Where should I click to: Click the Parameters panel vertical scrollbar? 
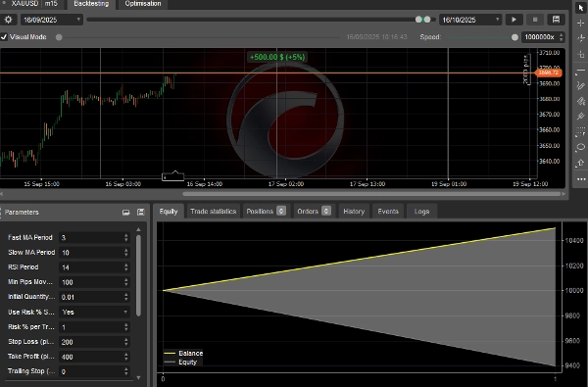(x=138, y=275)
